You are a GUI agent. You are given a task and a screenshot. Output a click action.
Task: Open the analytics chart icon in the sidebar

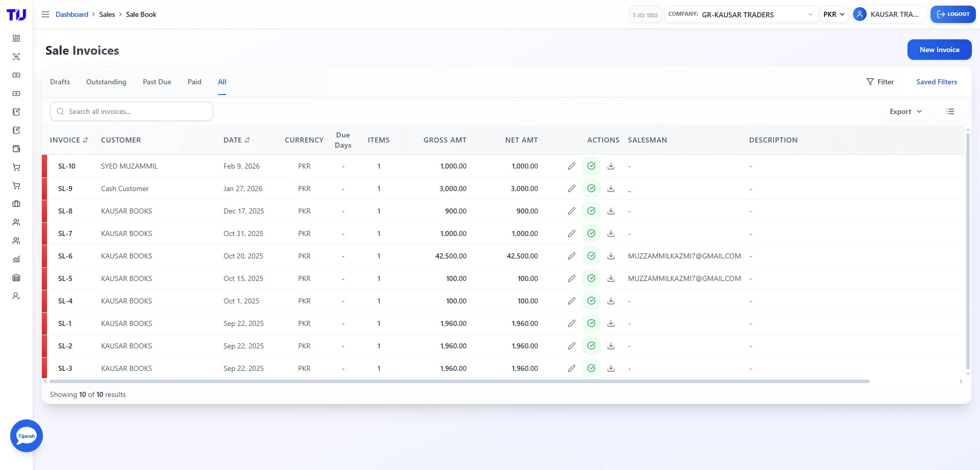(16, 259)
